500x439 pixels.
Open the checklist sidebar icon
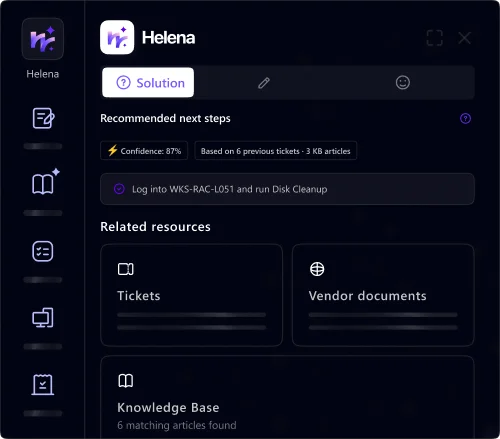tap(43, 251)
